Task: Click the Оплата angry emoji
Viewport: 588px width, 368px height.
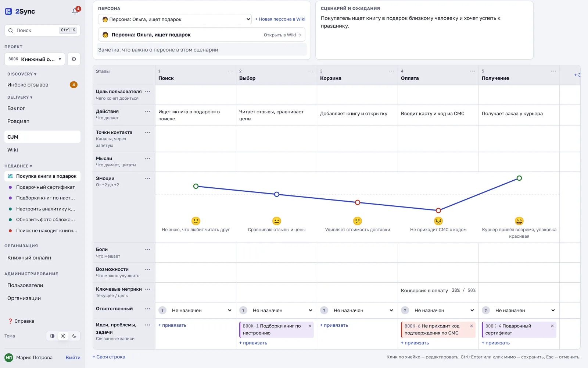Action: click(x=438, y=221)
